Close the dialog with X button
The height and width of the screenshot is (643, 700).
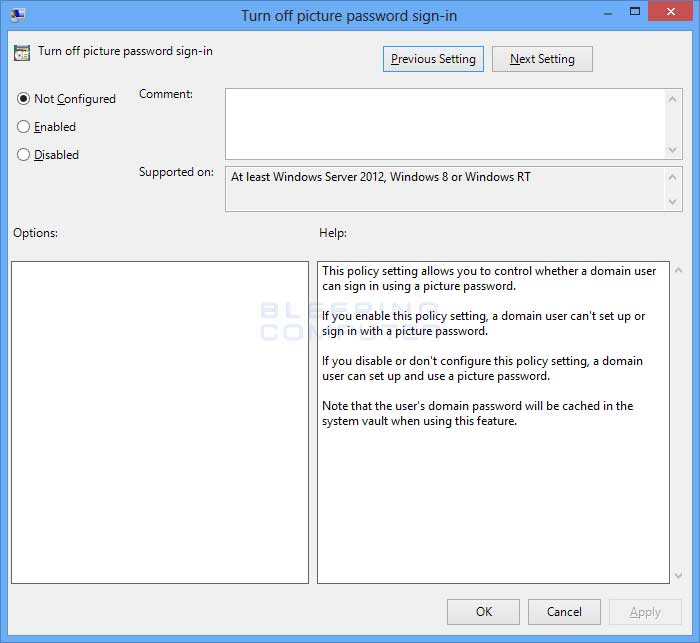670,12
